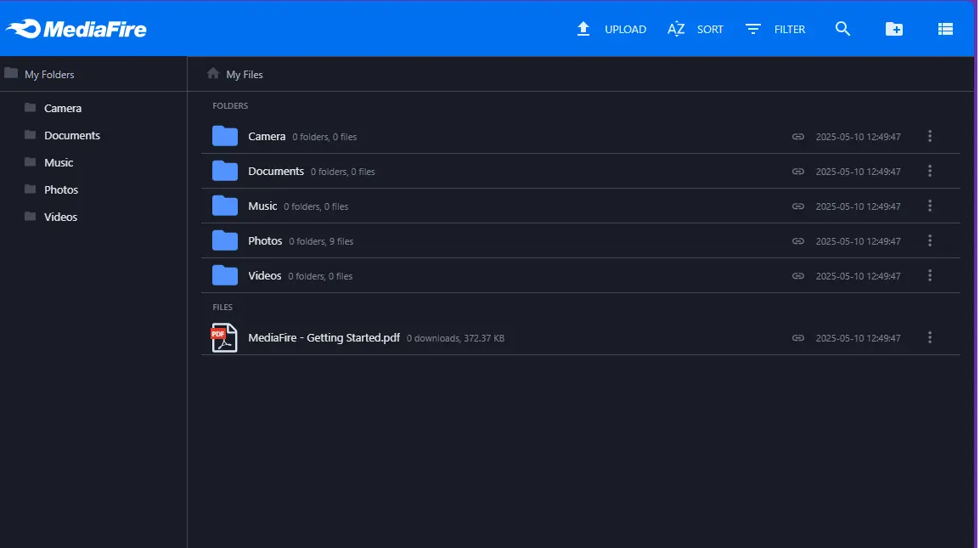Open the three-dot menu for Documents
The image size is (980, 548).
tap(930, 171)
